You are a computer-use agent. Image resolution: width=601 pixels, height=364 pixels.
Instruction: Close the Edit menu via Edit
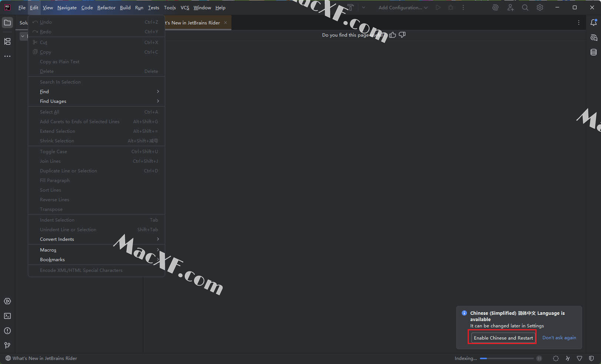(34, 7)
